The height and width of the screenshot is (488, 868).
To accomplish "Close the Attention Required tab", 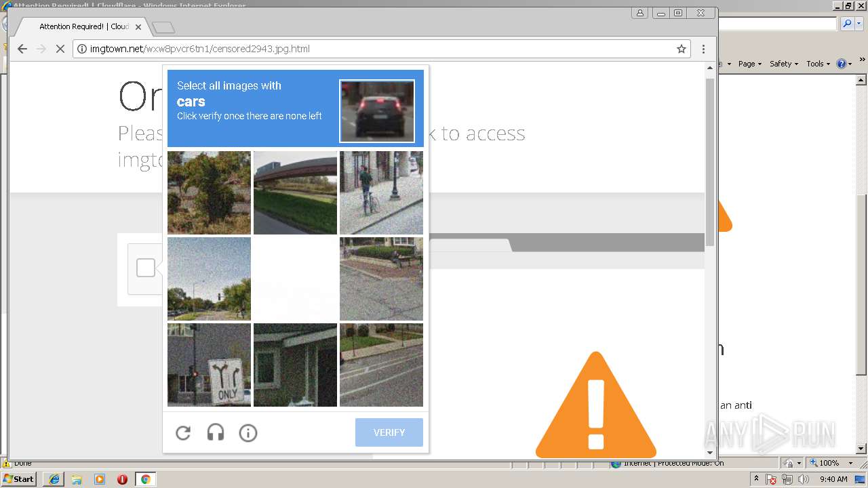I will 138,27.
